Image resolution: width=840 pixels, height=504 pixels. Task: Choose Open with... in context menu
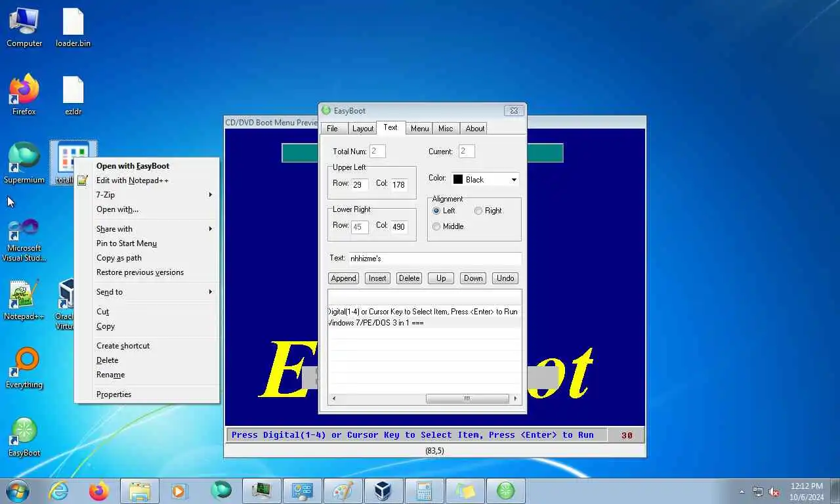point(147,209)
